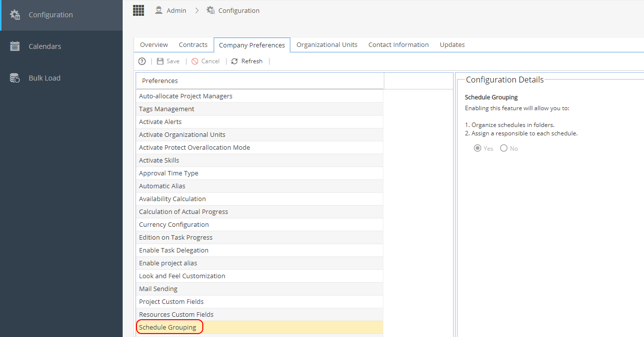
Task: Click the Configuration gears icon in breadcrumb
Action: click(211, 10)
